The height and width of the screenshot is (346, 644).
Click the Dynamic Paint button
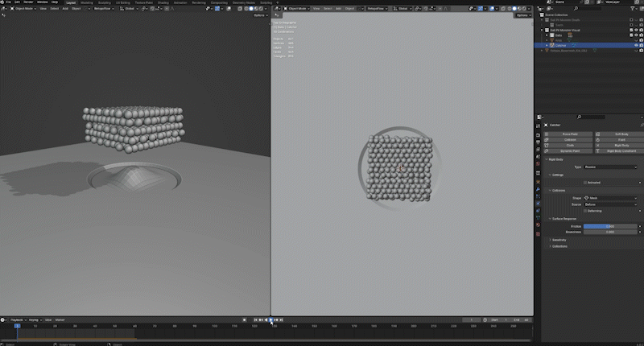pyautogui.click(x=570, y=150)
